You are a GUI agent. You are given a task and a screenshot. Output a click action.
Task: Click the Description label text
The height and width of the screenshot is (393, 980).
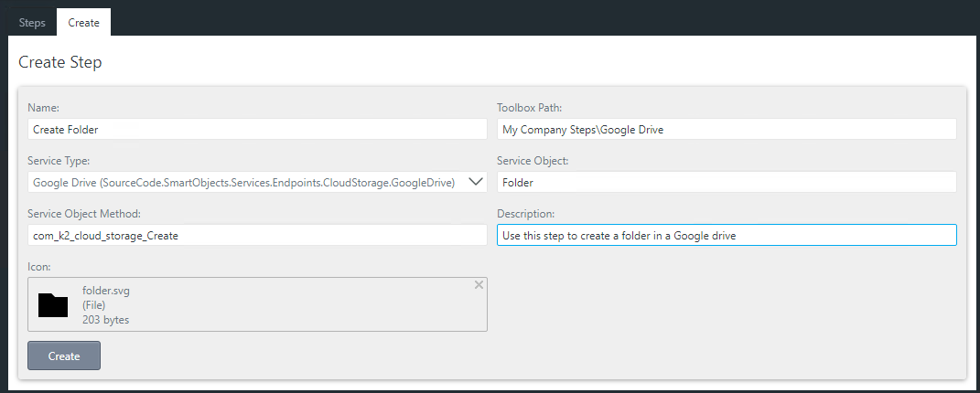(x=526, y=214)
